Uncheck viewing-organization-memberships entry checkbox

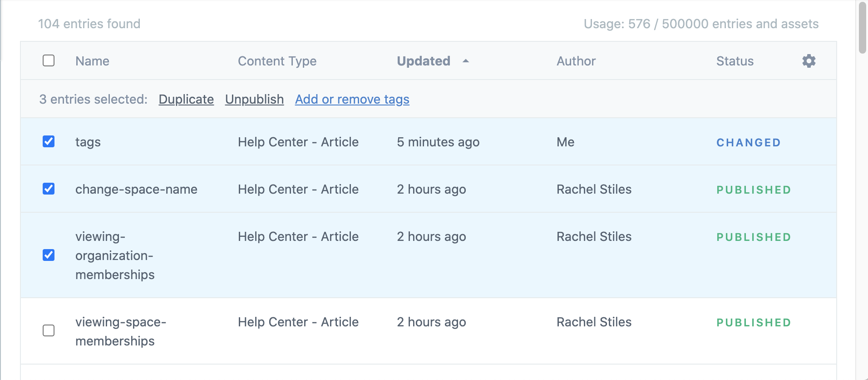pyautogui.click(x=49, y=255)
